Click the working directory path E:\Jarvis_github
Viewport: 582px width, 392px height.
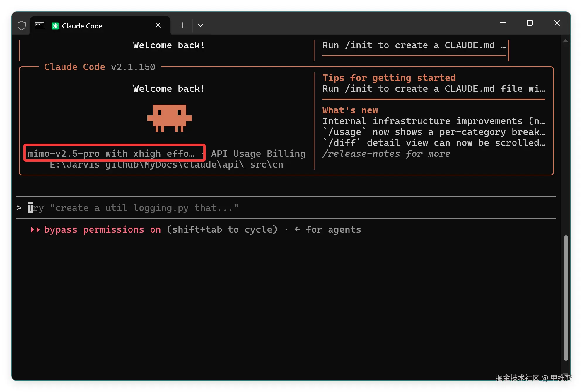pyautogui.click(x=166, y=165)
